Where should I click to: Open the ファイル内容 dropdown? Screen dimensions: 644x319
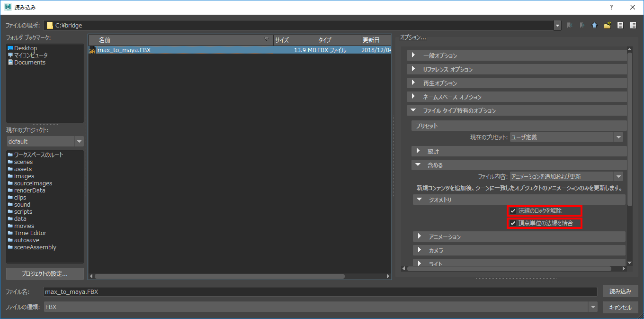coord(566,177)
